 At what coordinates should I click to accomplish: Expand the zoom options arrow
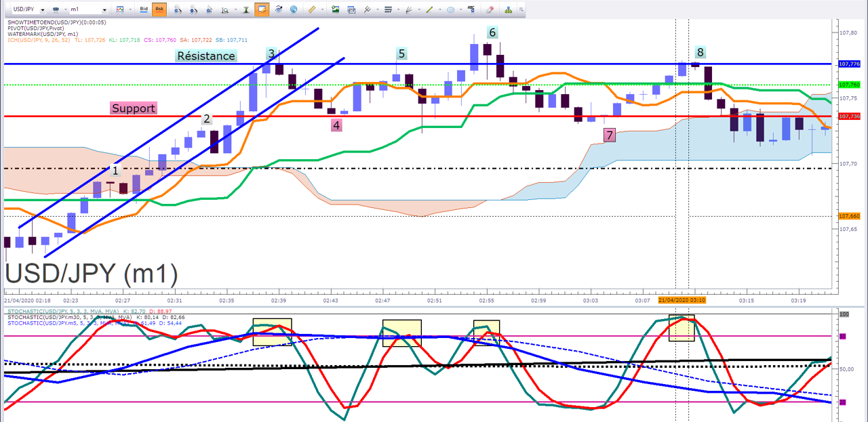click(235, 9)
